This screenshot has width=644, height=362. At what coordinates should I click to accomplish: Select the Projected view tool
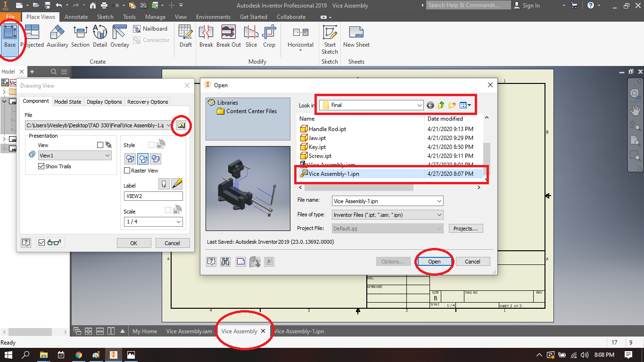point(32,35)
